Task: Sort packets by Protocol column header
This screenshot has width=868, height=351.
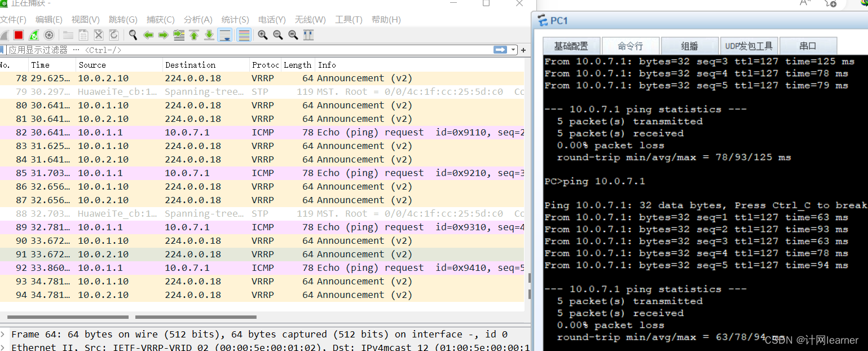Action: [x=265, y=65]
